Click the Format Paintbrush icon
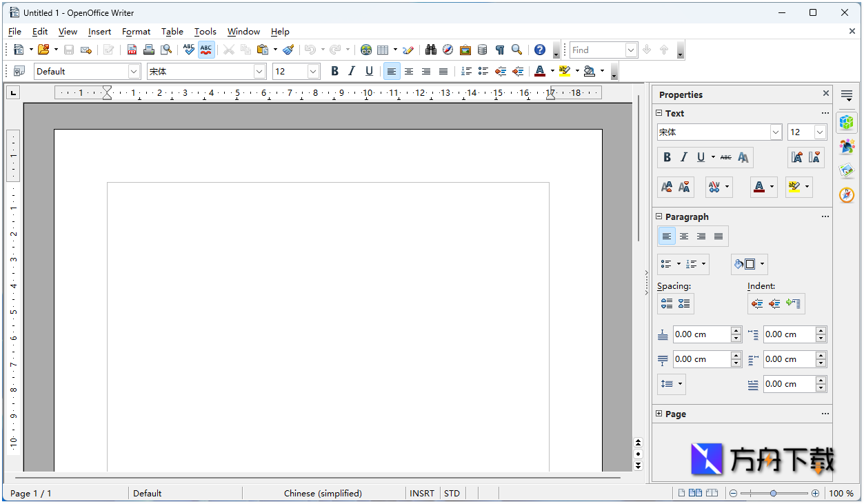The height and width of the screenshot is (504, 864). click(288, 50)
